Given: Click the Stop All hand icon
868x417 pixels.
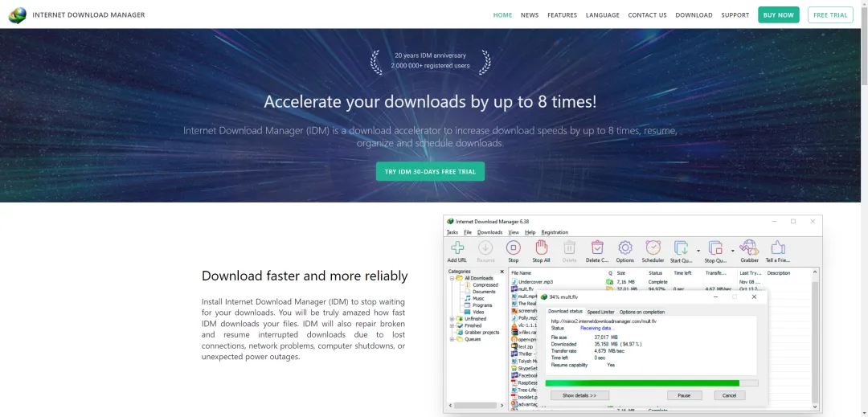Looking at the screenshot, I should coord(541,248).
